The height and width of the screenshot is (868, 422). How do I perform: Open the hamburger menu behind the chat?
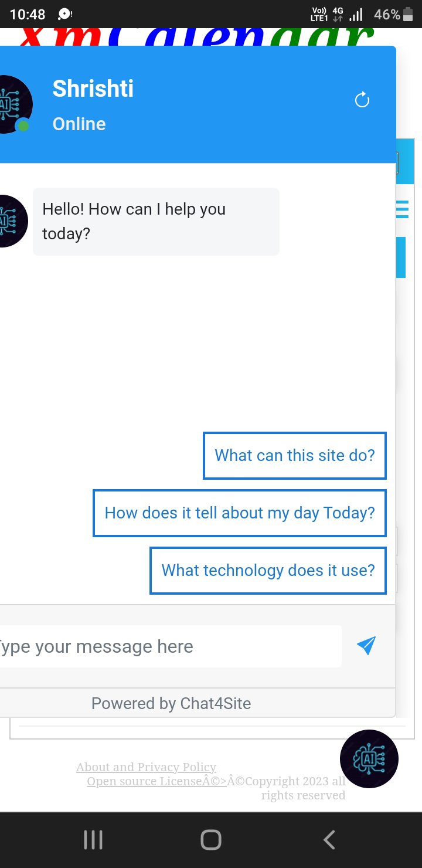[403, 209]
